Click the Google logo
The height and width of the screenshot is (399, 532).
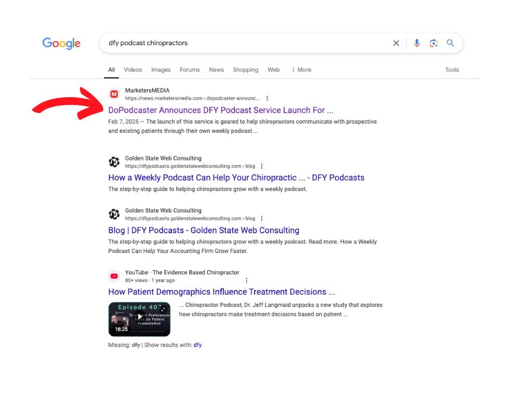pos(61,43)
